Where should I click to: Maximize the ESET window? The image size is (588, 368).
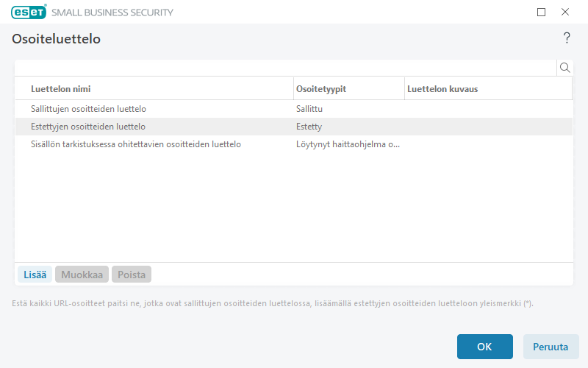(542, 12)
